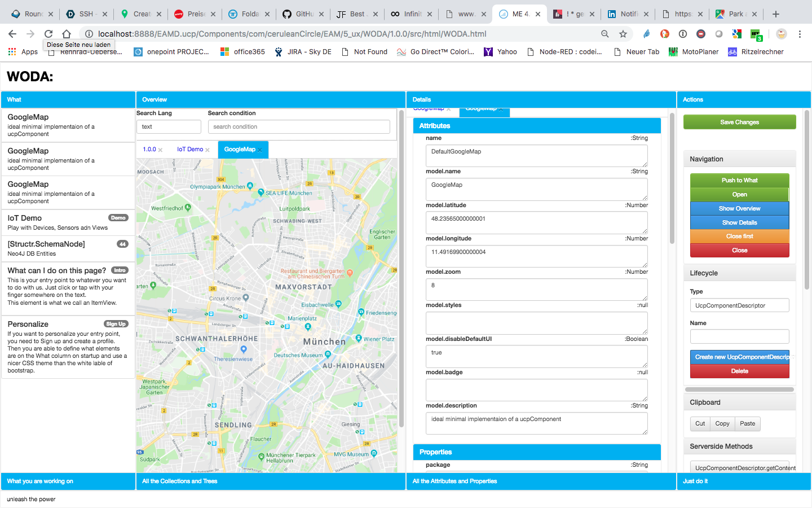Click the site info icon beside the URL
The width and height of the screenshot is (812, 508).
click(x=89, y=34)
